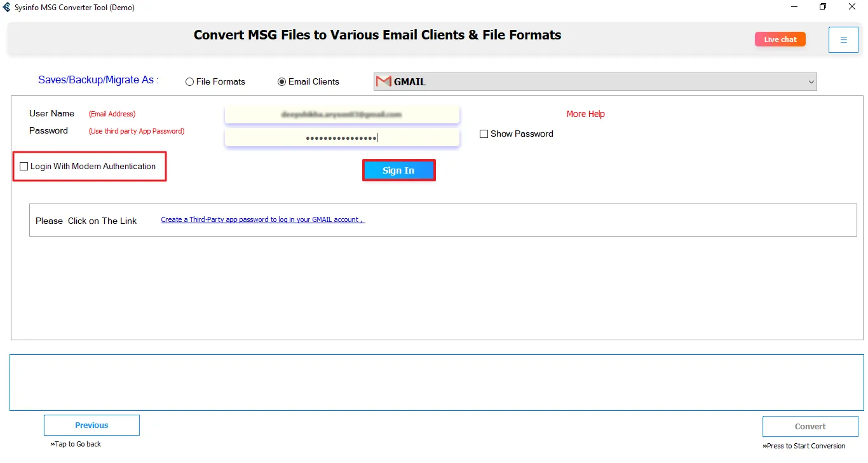Image resolution: width=868 pixels, height=463 pixels.
Task: Focus the User Name email field
Action: (x=342, y=114)
